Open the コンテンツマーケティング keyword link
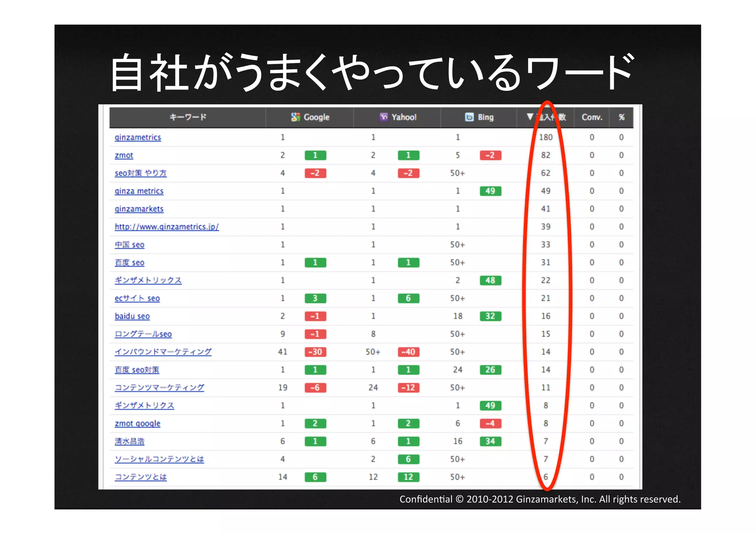 [x=159, y=388]
